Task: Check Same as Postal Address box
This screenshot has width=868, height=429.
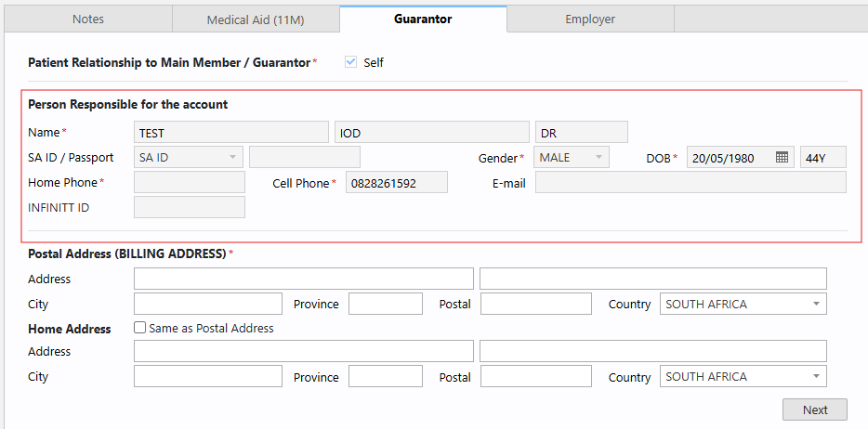Action: [140, 328]
